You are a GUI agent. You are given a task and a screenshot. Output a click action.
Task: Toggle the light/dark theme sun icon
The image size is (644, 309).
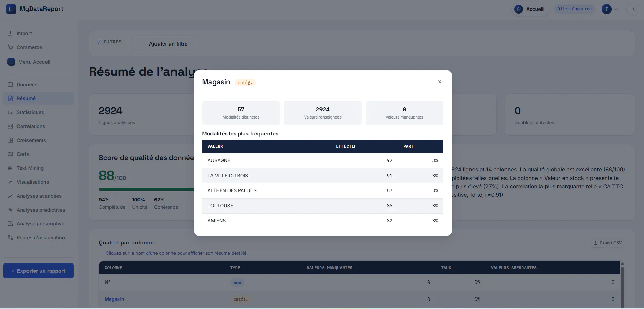coord(633,9)
